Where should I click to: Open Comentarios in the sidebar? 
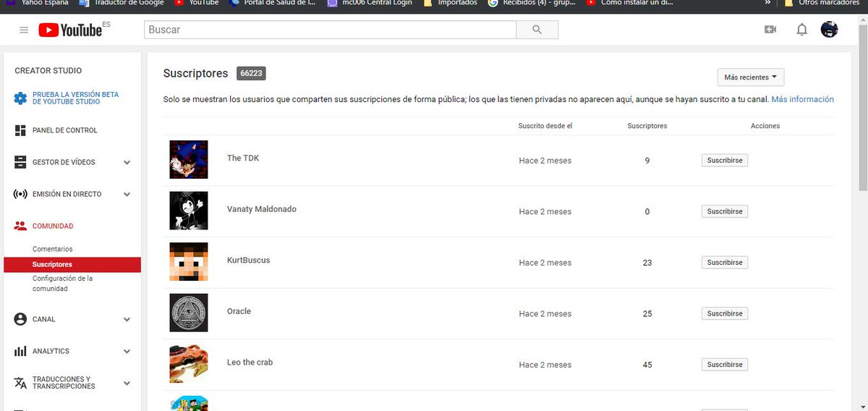point(52,249)
